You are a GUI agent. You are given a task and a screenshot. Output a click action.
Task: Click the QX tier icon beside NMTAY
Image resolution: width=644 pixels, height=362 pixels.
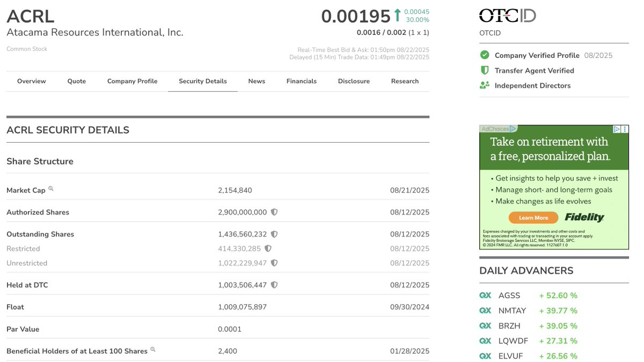[485, 311]
